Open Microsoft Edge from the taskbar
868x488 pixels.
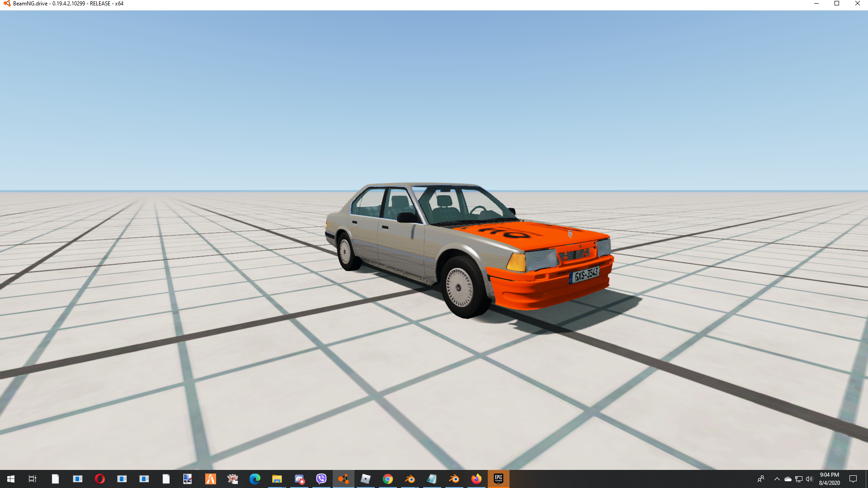point(255,479)
